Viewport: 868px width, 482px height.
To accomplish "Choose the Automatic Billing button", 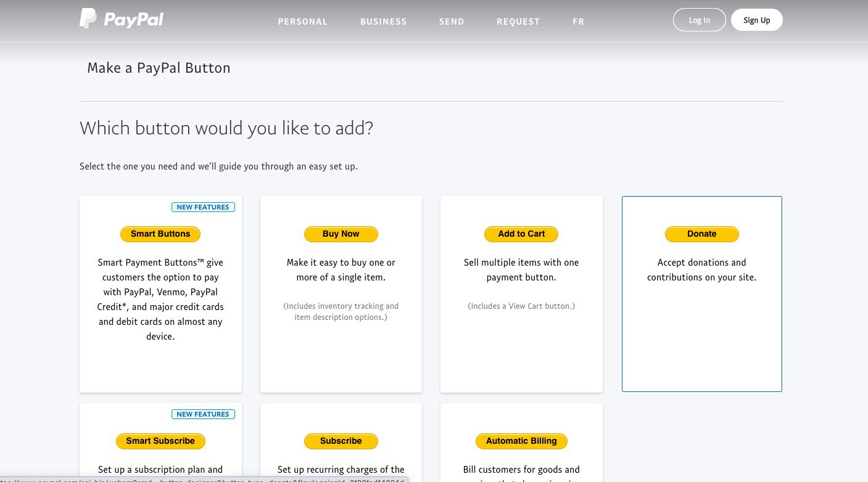I will coord(521,441).
